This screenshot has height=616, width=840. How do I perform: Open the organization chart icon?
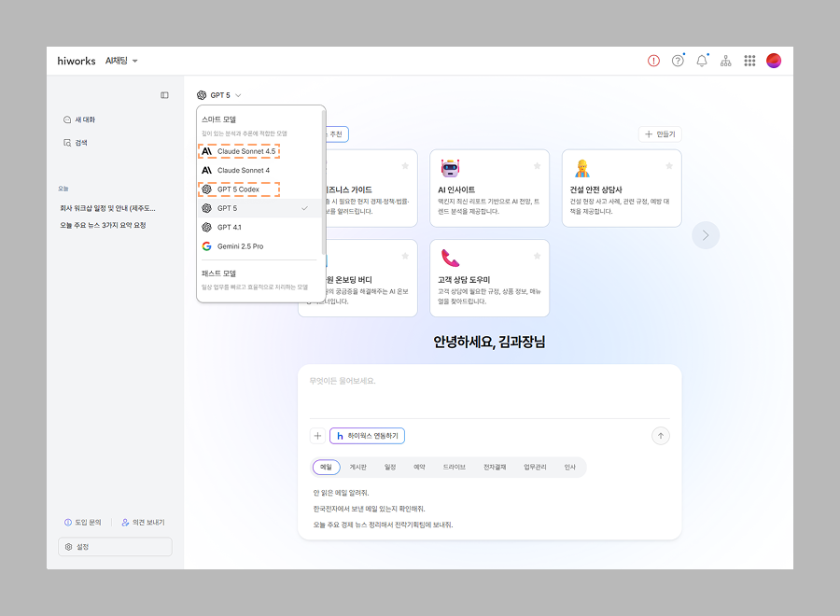[725, 61]
